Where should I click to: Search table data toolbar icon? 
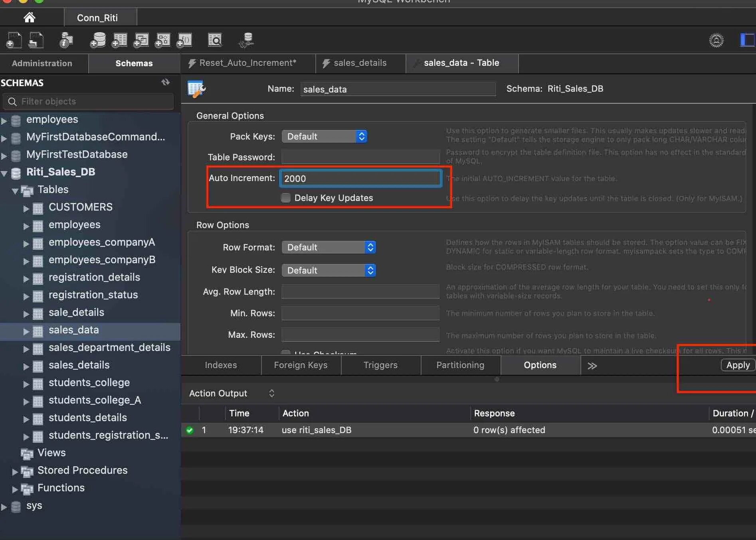pyautogui.click(x=215, y=40)
